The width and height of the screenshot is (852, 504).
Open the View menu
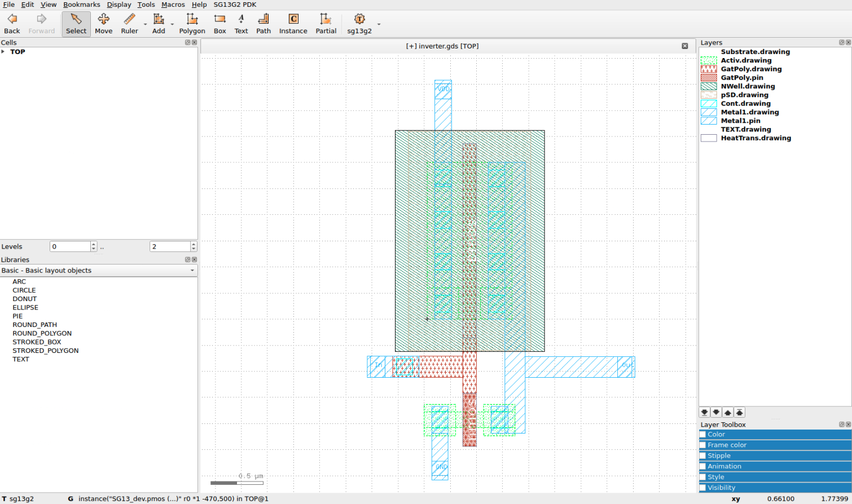(x=49, y=5)
